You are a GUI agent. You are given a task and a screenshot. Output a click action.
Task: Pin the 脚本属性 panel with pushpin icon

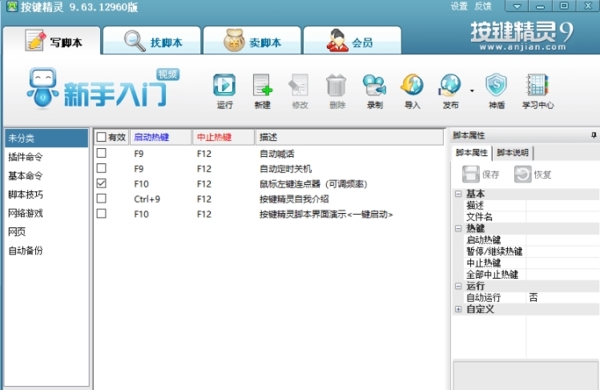(593, 135)
